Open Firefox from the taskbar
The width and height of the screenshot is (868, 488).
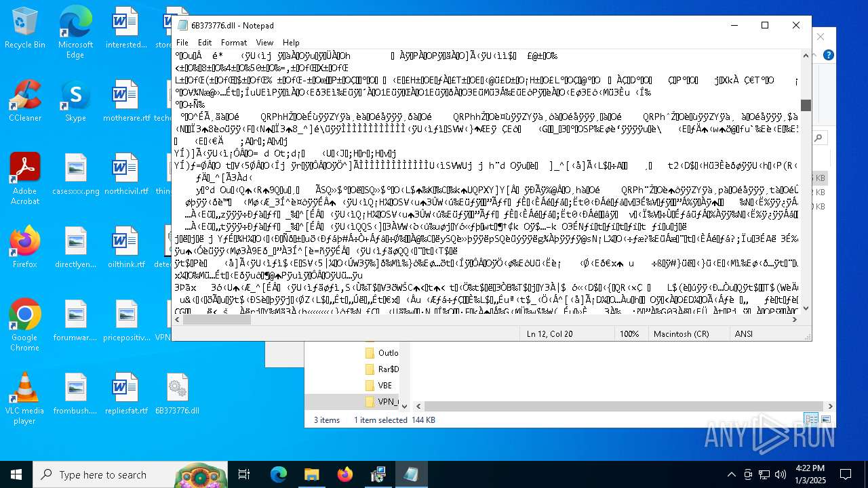tap(345, 474)
